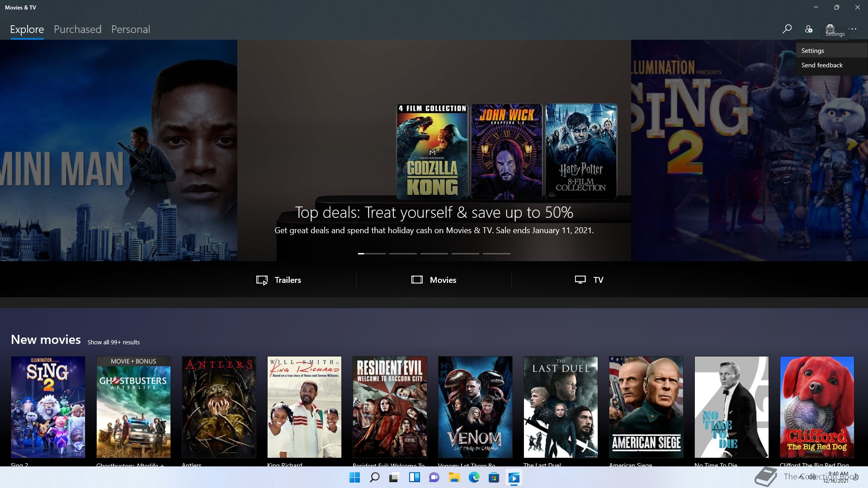Click the Movies film strip icon
This screenshot has width=868, height=488.
[x=417, y=280]
